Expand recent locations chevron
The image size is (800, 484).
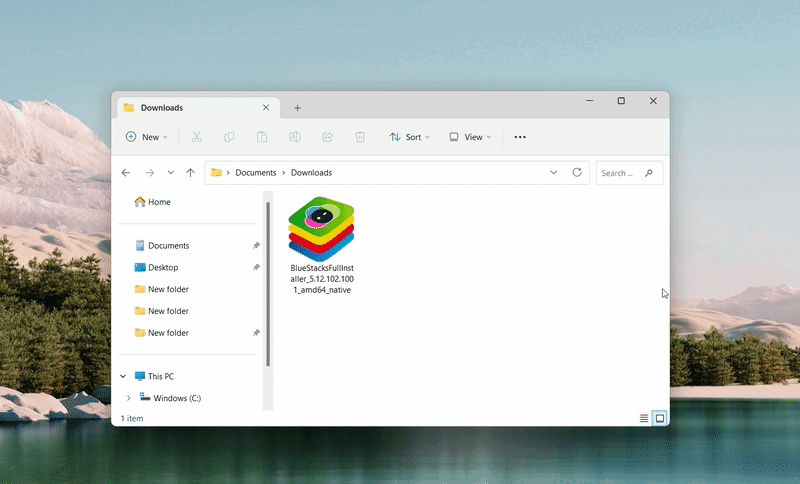170,173
